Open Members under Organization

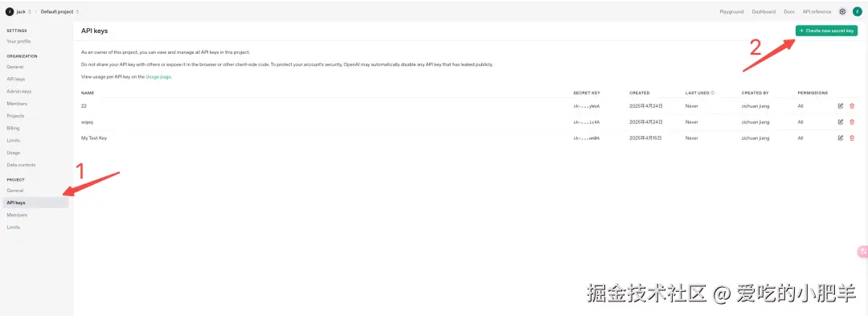click(x=17, y=104)
